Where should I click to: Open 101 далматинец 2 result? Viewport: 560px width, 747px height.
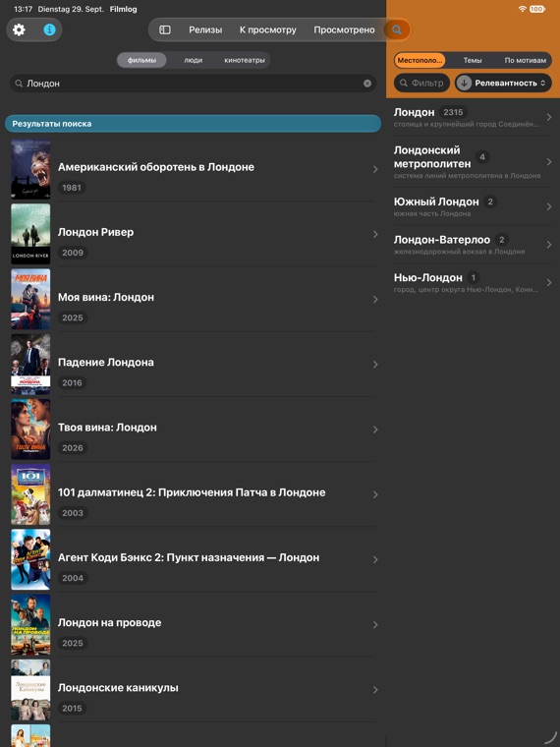click(193, 494)
